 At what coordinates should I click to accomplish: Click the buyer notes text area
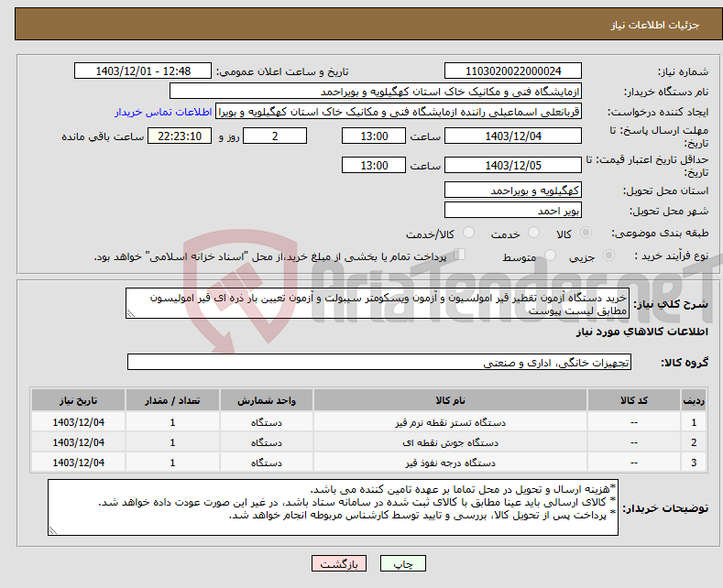coord(333,507)
